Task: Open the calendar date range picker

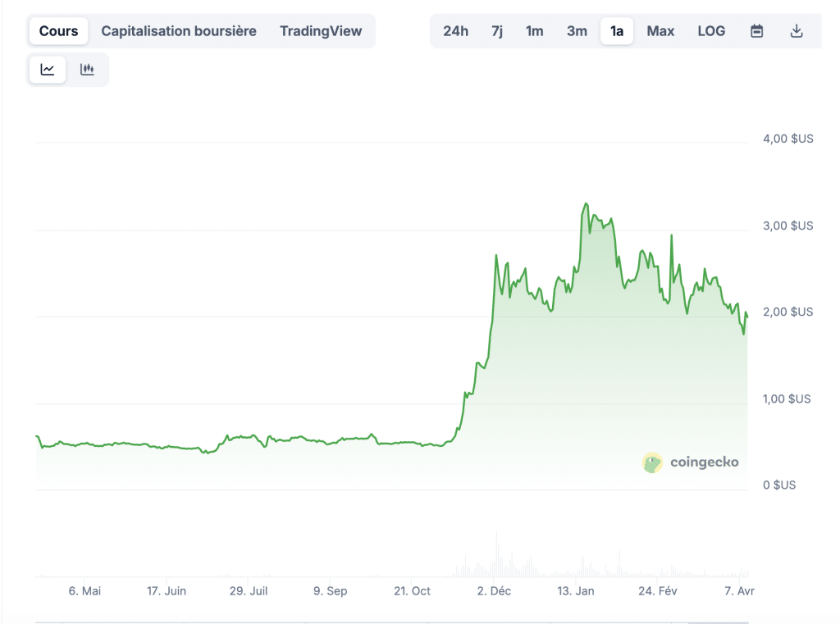Action: pos(756,31)
